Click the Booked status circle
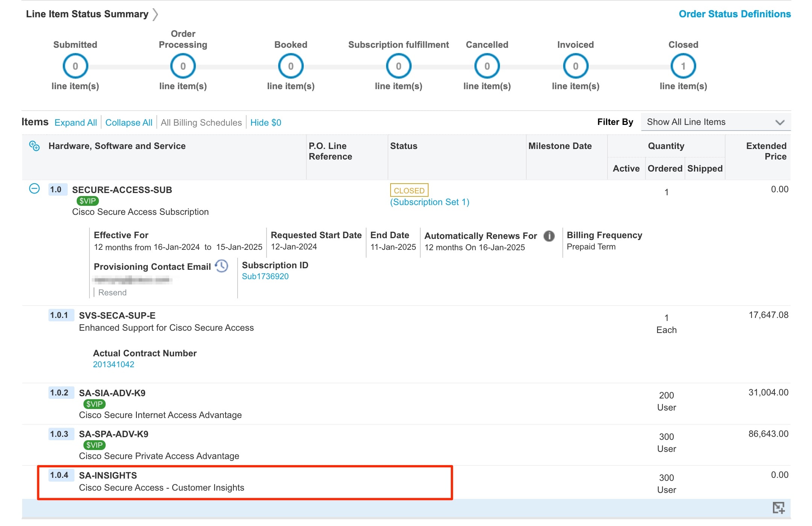 coord(291,66)
